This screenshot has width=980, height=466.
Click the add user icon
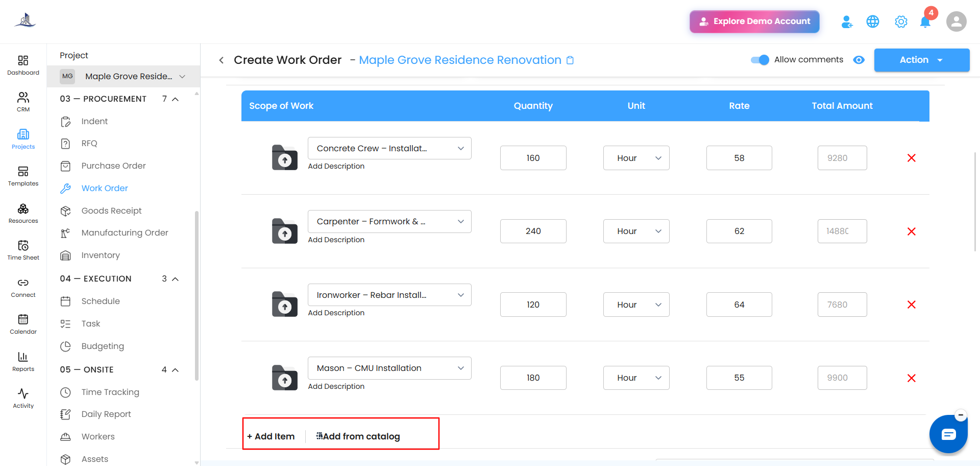coord(847,22)
